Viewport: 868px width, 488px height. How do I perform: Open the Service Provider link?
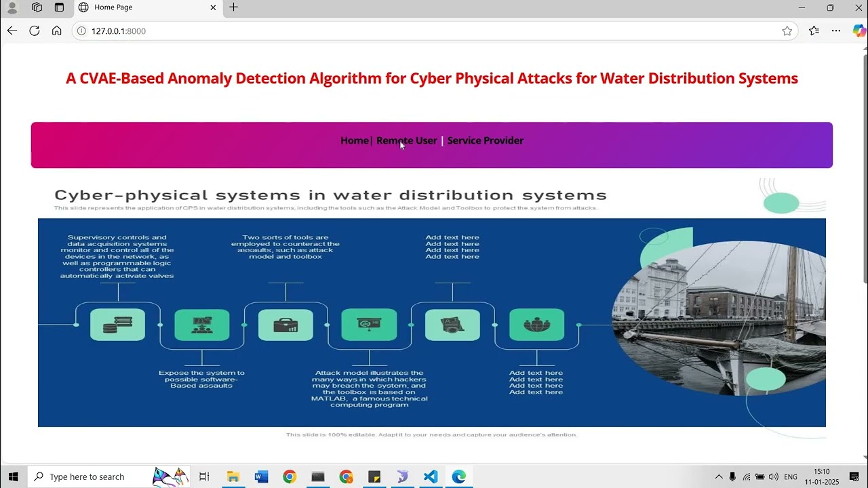[486, 140]
